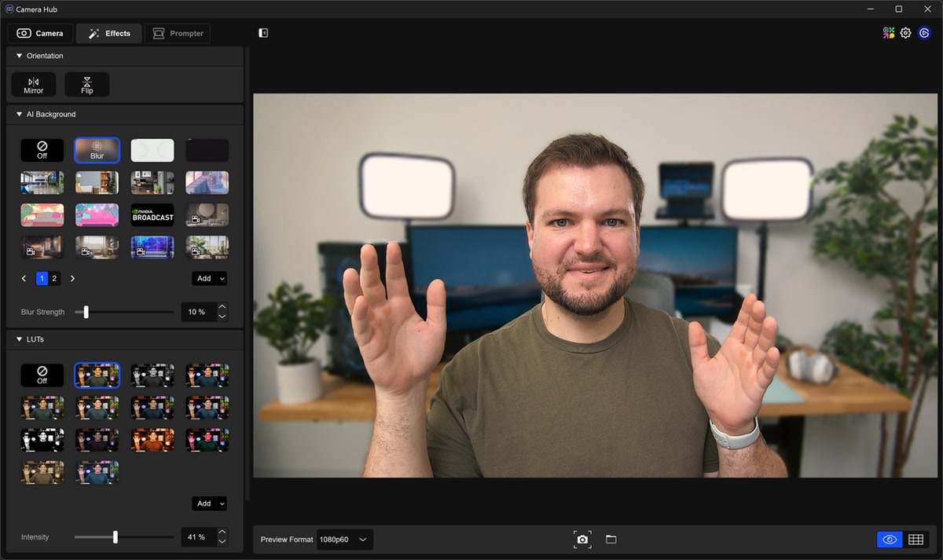This screenshot has height=560, width=943.
Task: Switch to the Camera tab
Action: 40,34
